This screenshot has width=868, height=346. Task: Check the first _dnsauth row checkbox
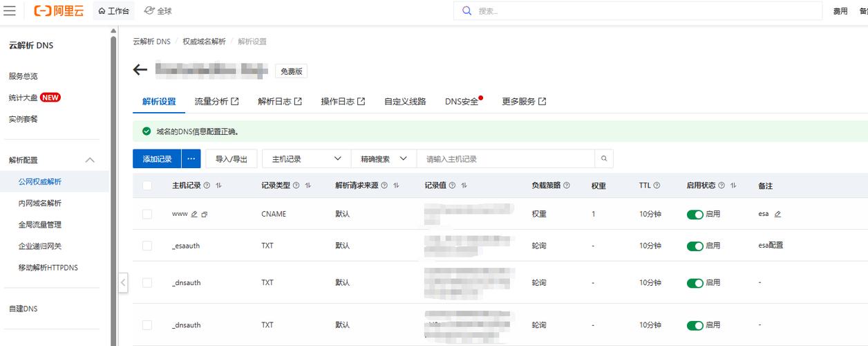pyautogui.click(x=147, y=282)
